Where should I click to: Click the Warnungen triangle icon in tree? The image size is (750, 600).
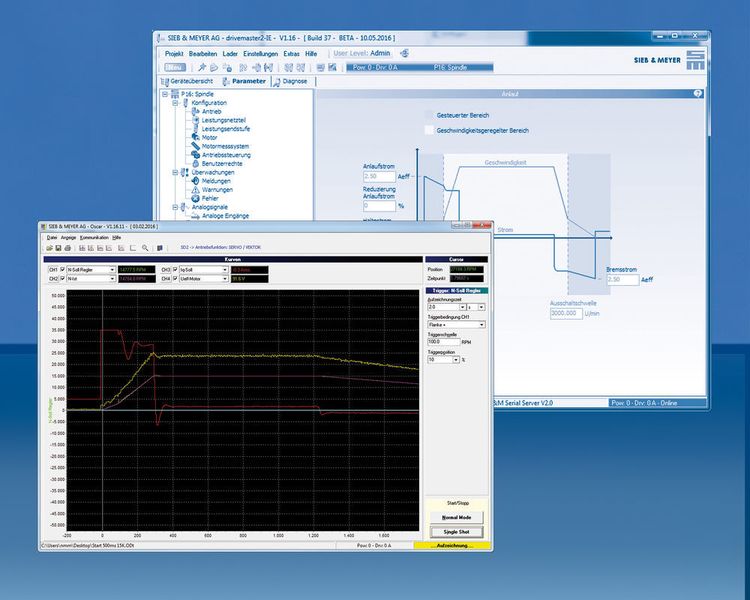coord(195,189)
